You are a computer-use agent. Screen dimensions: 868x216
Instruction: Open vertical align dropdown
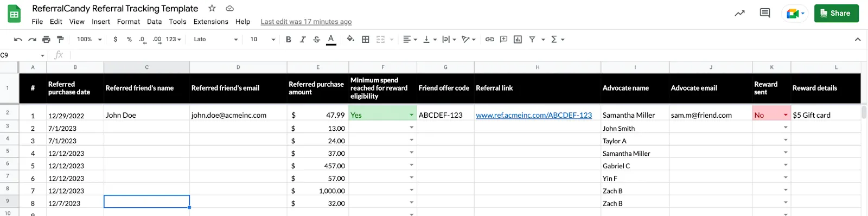pos(430,39)
